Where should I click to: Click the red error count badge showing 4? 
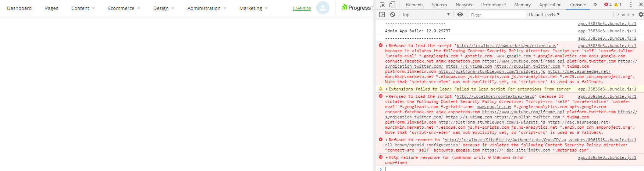coord(608,5)
